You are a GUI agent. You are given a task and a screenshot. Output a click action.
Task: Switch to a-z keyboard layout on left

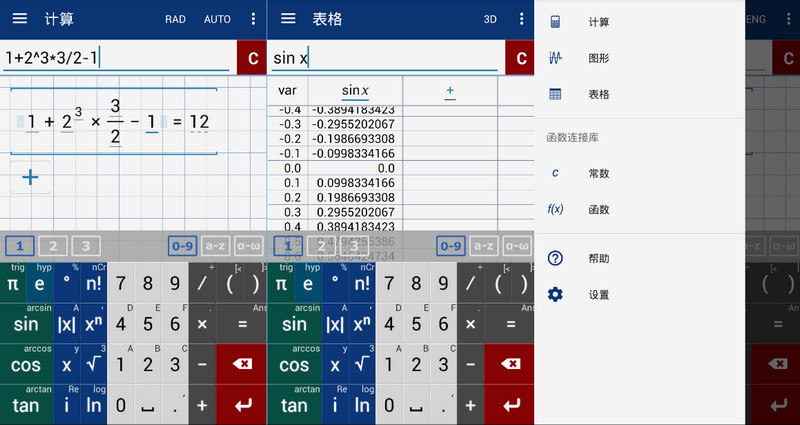215,245
